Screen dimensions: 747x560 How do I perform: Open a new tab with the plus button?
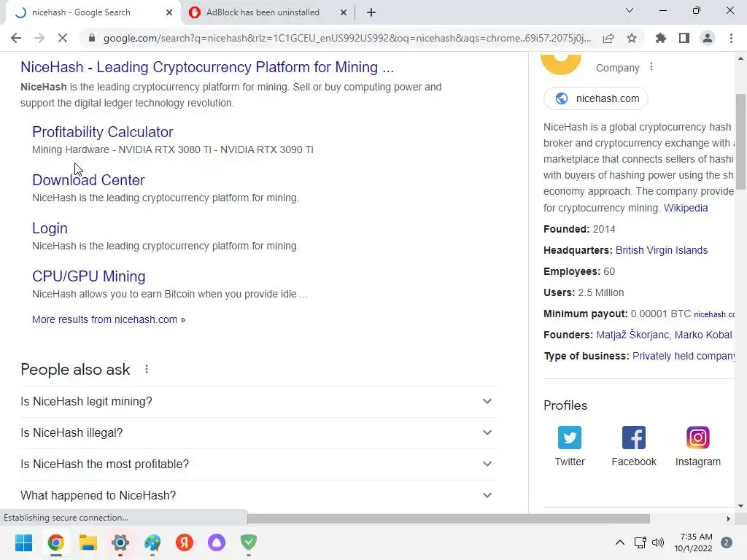point(371,12)
